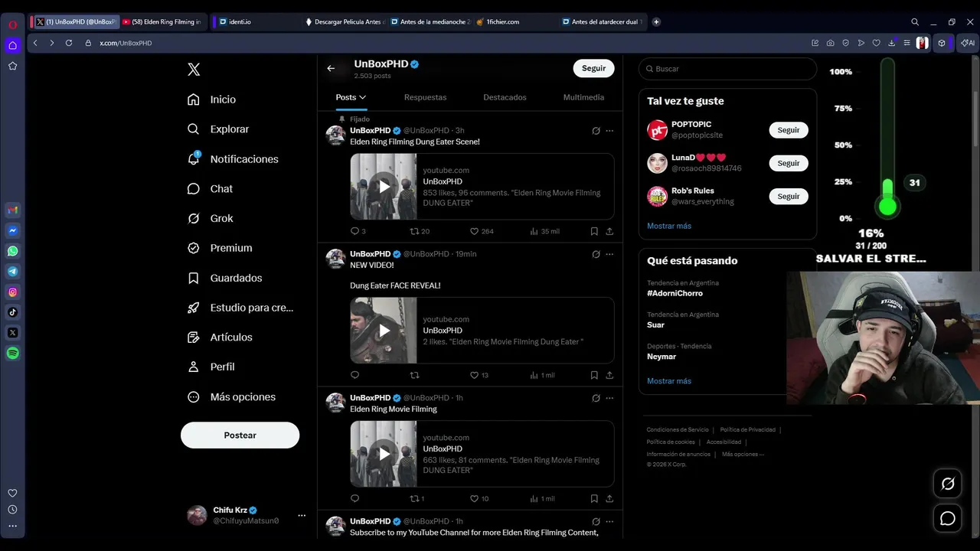Open more options on Elden Ring Movie Filming post
Viewport: 980px width, 551px height.
[609, 398]
